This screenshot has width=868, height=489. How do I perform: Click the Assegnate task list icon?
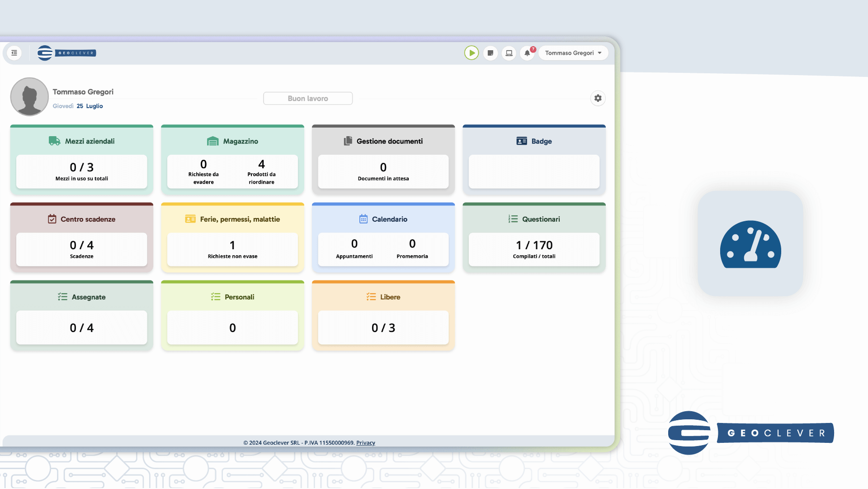(62, 297)
